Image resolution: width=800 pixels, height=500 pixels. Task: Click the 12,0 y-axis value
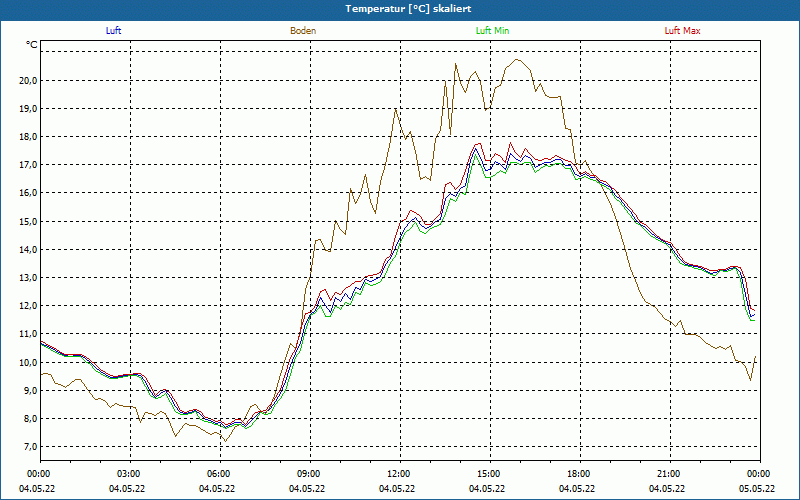[28, 305]
